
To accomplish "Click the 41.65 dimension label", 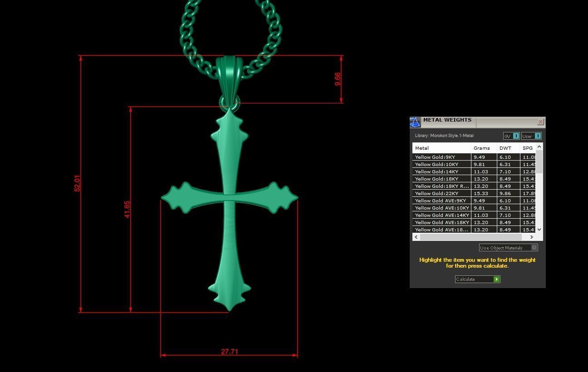I will click(127, 210).
